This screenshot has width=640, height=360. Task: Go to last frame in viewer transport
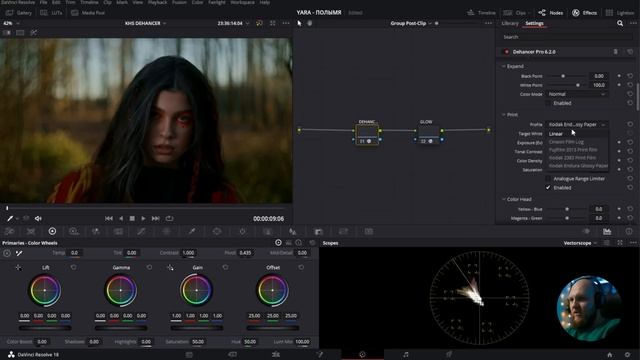pyautogui.click(x=156, y=219)
